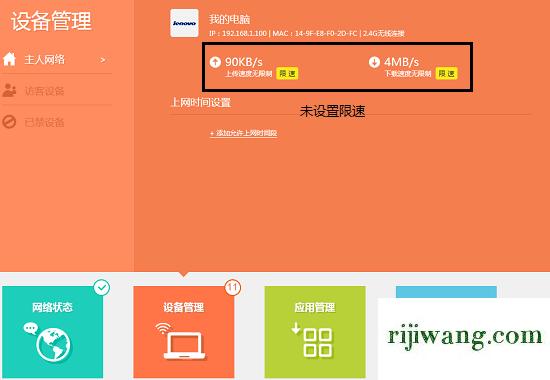Click 限速 button under upload speed
The image size is (550, 380).
pos(287,73)
